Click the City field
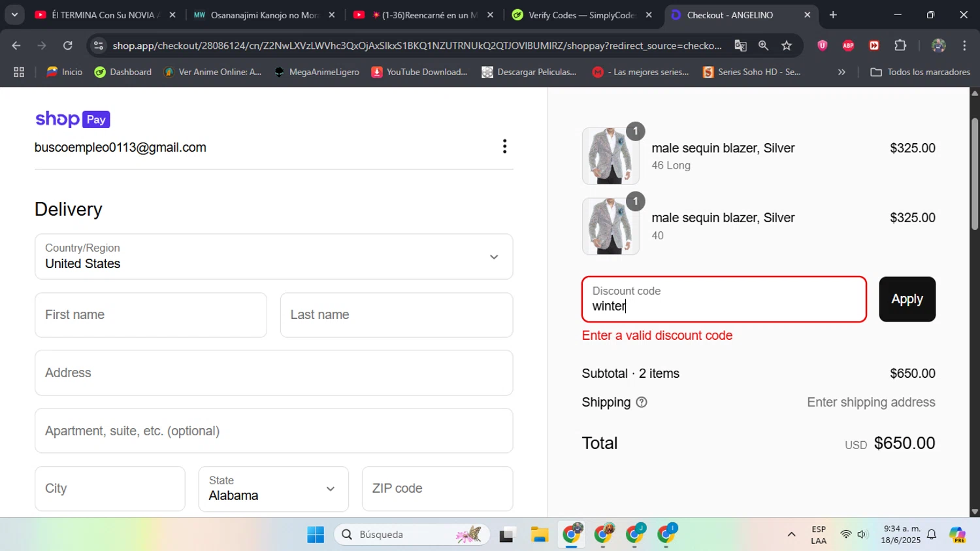The width and height of the screenshot is (980, 551). [110, 489]
